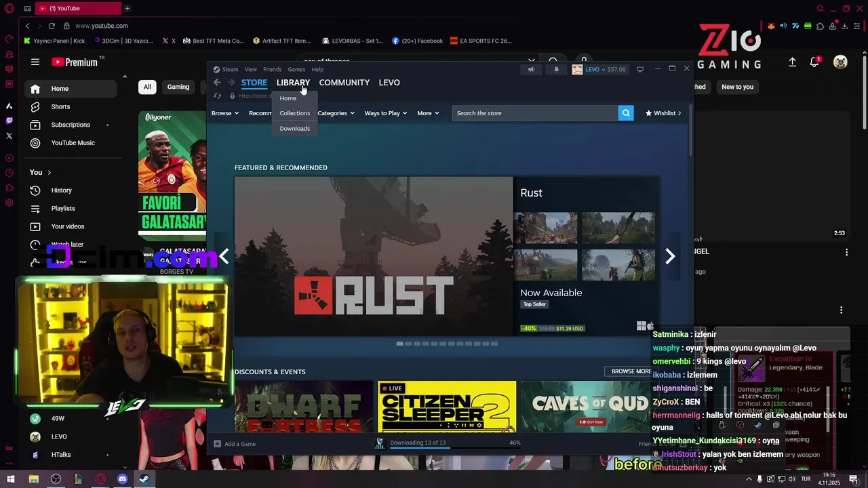The height and width of the screenshot is (488, 868).
Task: Open browser extensions puzzle icon
Action: [x=820, y=26]
